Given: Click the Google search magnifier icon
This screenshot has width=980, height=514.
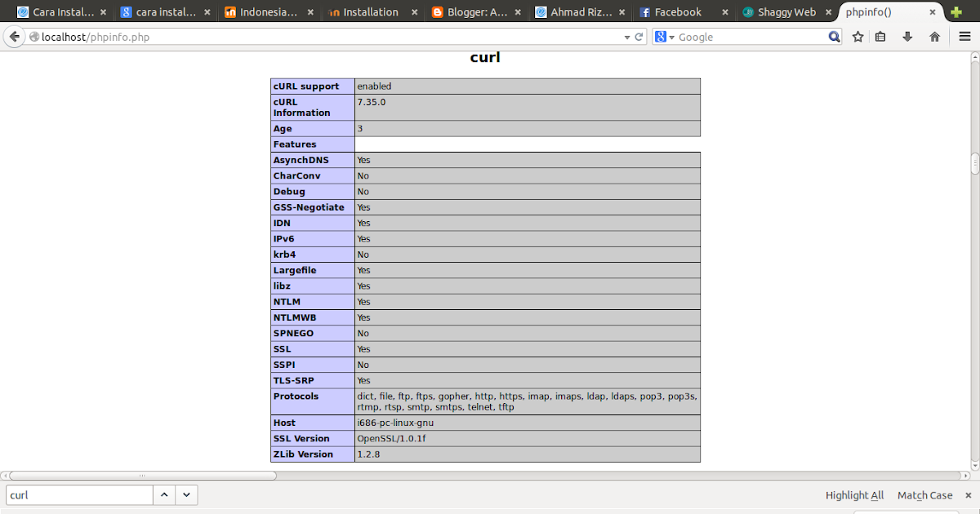Looking at the screenshot, I should pyautogui.click(x=834, y=36).
